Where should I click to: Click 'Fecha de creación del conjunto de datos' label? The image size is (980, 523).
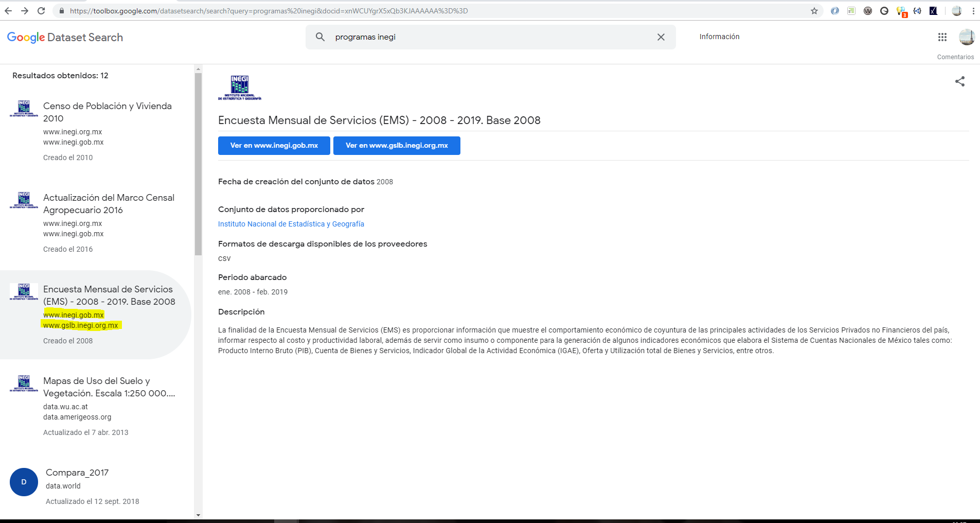[296, 182]
